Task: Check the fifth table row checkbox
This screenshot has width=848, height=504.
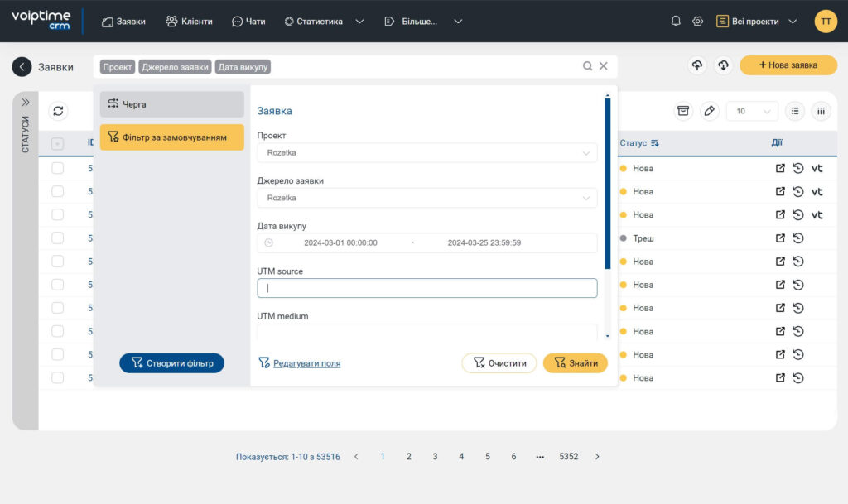Action: [57, 261]
